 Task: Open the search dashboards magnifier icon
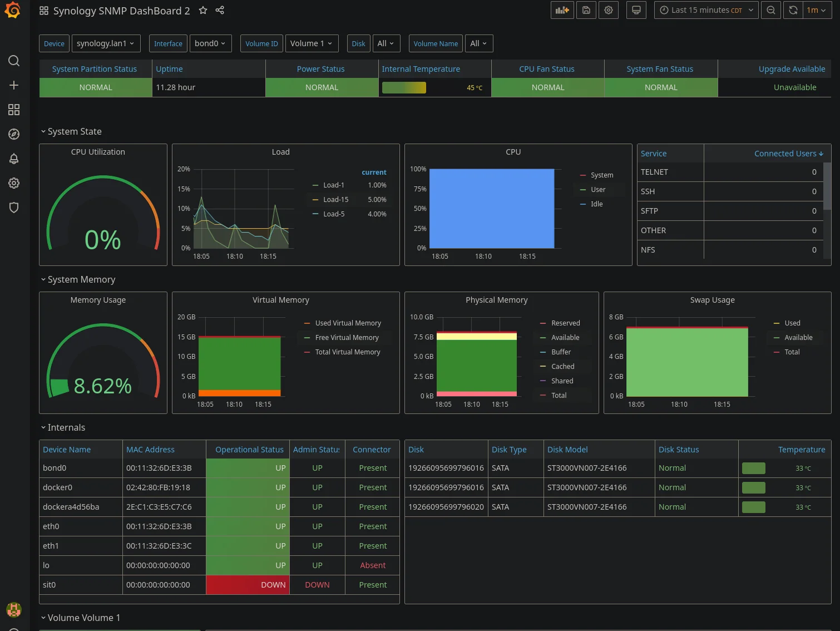coord(14,61)
